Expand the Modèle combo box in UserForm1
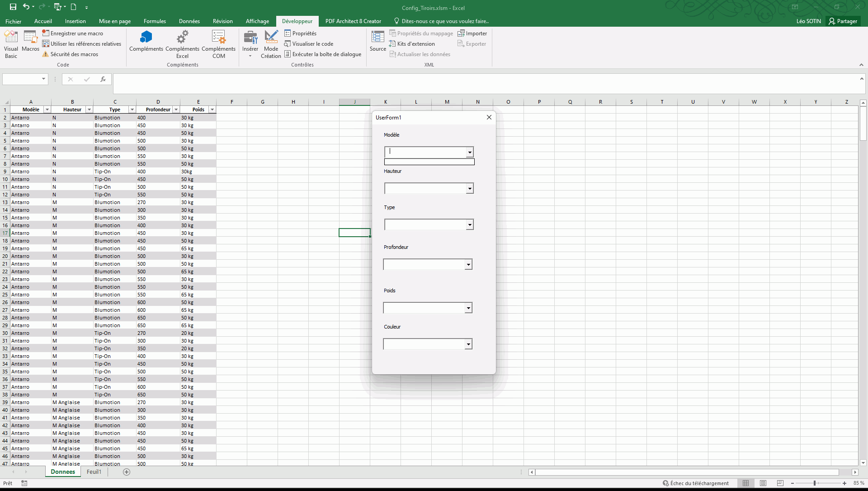The image size is (868, 491). click(470, 152)
